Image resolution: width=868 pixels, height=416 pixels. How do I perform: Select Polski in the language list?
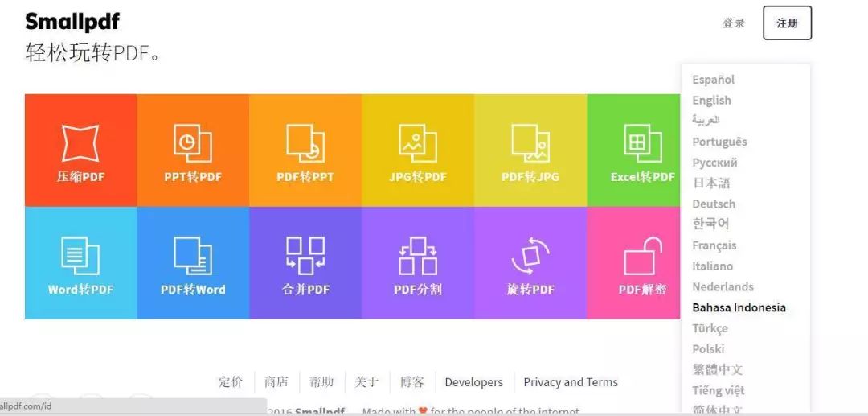(x=708, y=349)
